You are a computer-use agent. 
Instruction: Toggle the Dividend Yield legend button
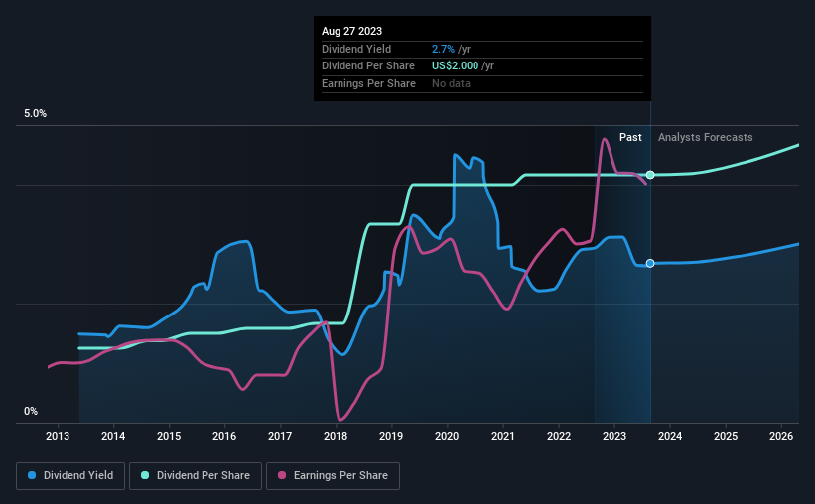pyautogui.click(x=70, y=476)
